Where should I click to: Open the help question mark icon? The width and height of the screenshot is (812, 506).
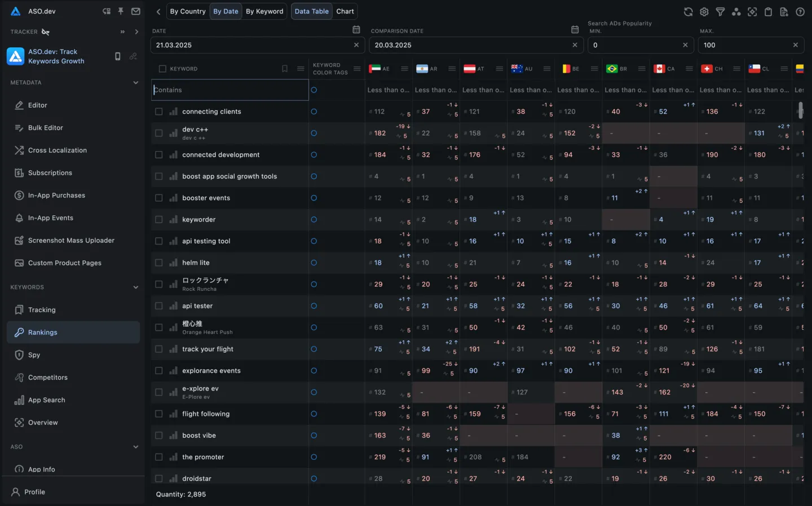tap(800, 12)
